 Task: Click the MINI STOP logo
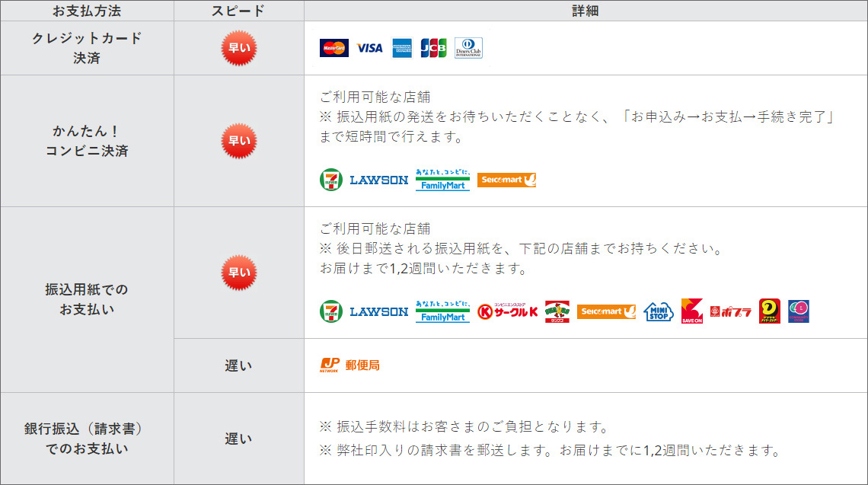point(658,311)
